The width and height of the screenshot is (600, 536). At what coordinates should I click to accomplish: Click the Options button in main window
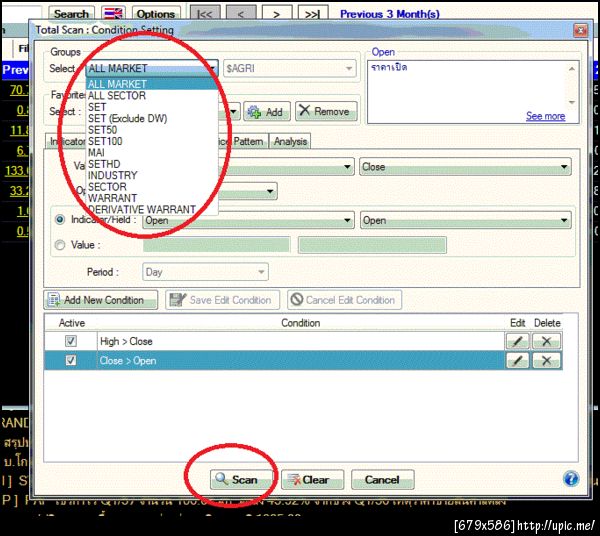[x=156, y=14]
